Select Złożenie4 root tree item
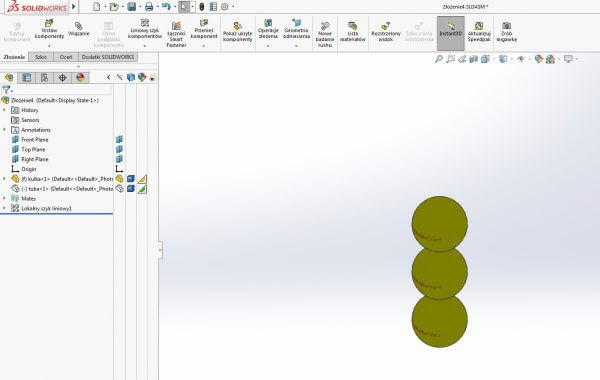Viewport: 600px width, 380px height. click(50, 100)
